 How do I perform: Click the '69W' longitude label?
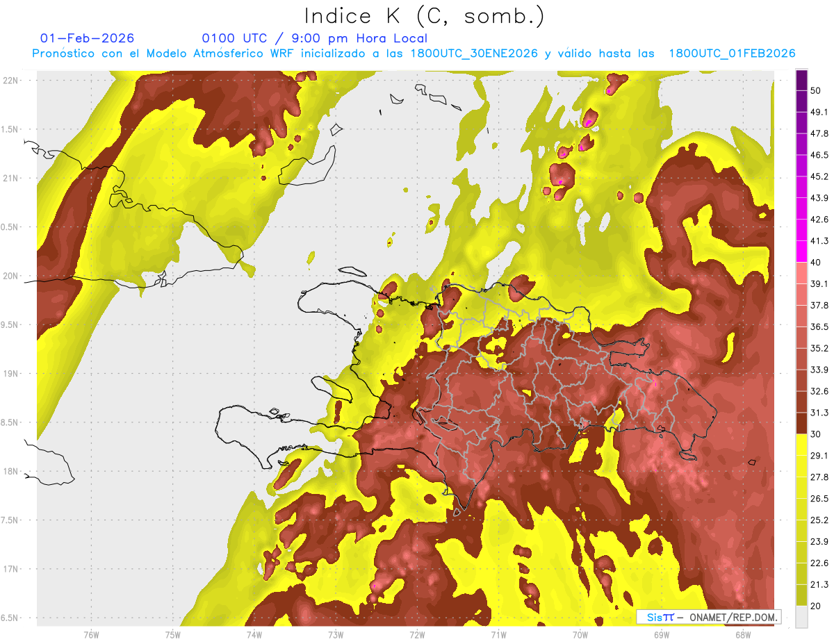[x=661, y=634]
